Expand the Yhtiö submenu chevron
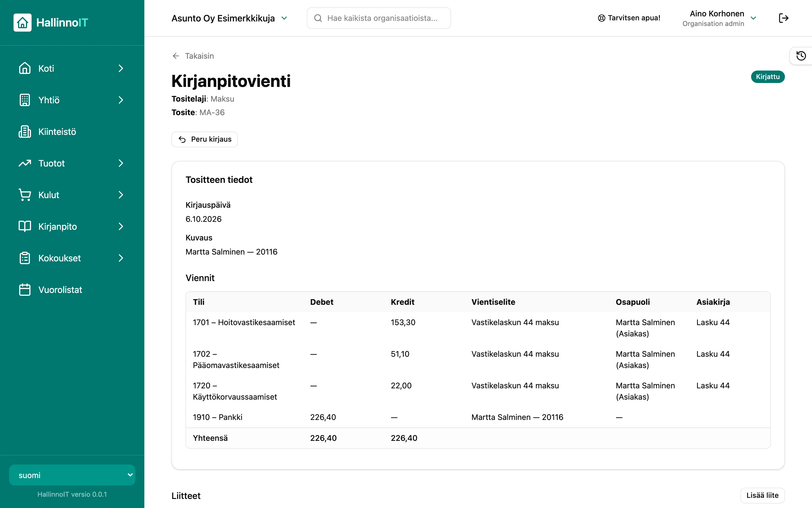Screen dimensions: 812x508 pyautogui.click(x=121, y=100)
